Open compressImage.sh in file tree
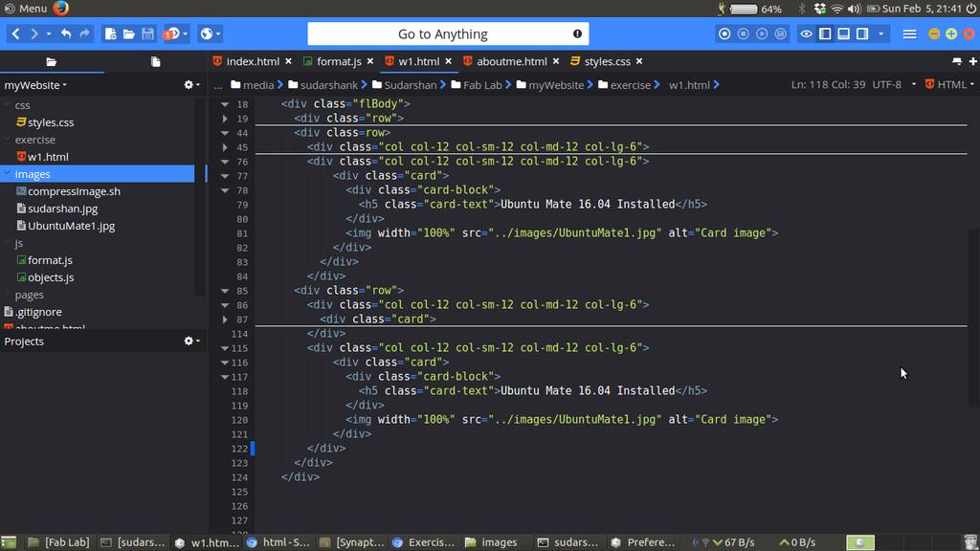This screenshot has width=980, height=551. (74, 191)
